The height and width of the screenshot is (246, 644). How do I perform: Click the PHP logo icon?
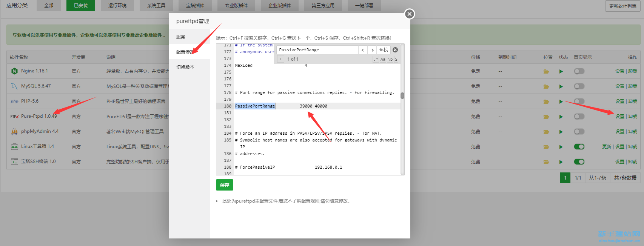[14, 101]
